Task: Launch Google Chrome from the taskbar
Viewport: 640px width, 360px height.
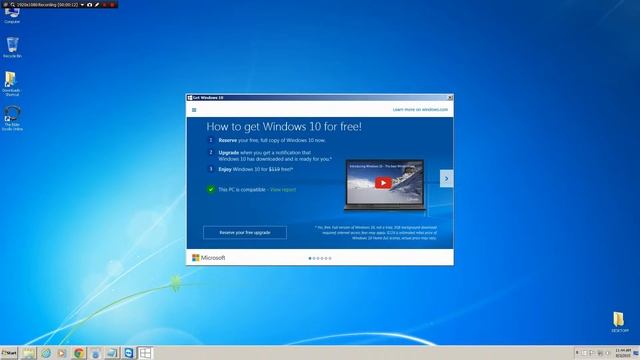Action: click(x=79, y=353)
